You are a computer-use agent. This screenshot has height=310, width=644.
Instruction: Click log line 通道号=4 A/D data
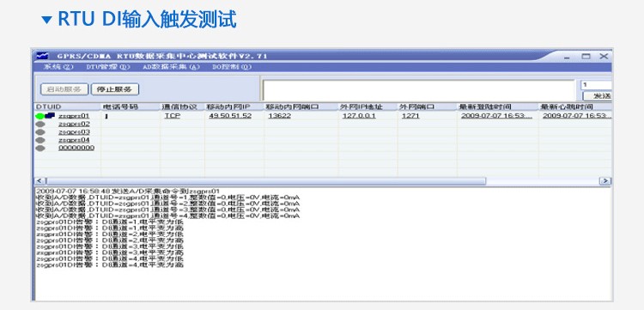click(167, 216)
